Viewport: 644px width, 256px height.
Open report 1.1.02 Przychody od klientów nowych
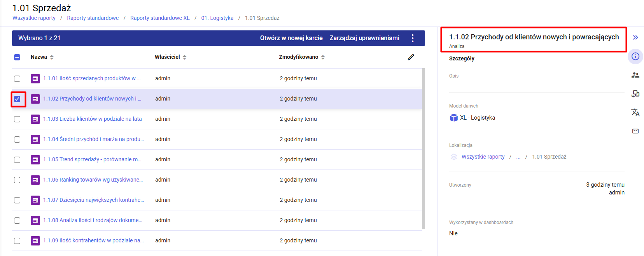[x=92, y=99]
